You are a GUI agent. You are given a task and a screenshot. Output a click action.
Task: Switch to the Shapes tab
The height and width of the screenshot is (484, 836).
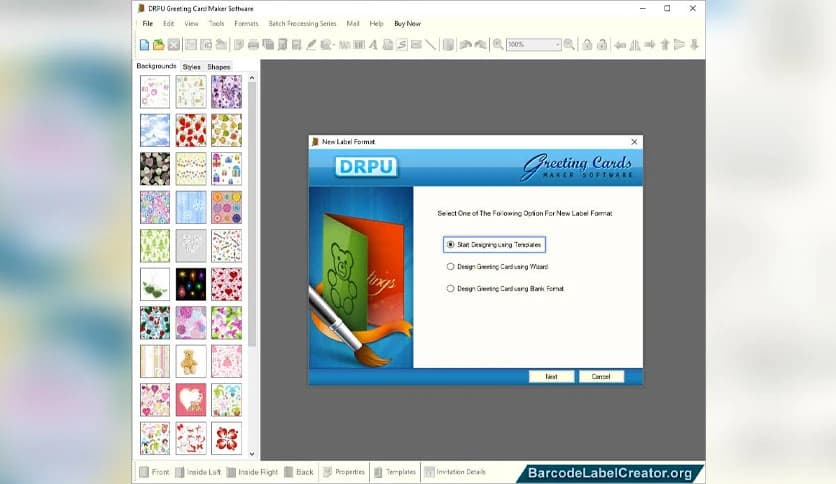coord(219,67)
